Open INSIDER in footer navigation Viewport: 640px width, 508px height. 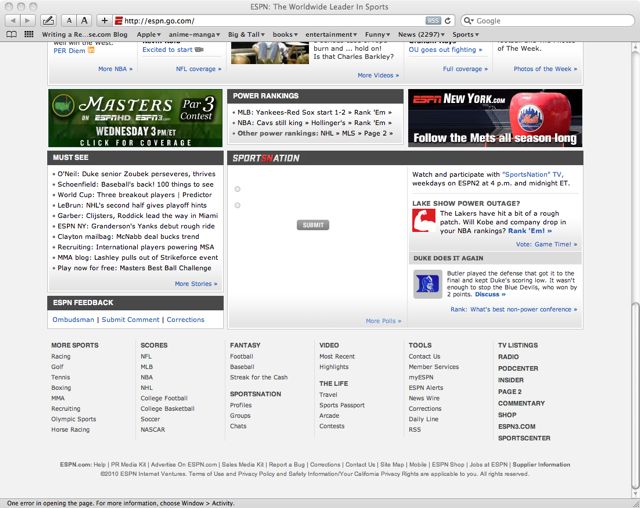(511, 380)
